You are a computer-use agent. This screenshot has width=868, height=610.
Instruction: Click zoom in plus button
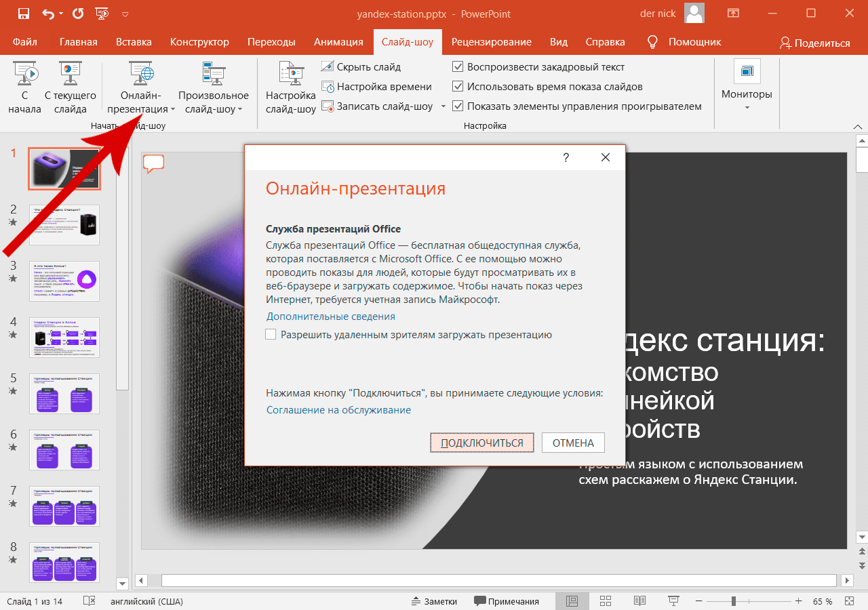click(x=799, y=601)
